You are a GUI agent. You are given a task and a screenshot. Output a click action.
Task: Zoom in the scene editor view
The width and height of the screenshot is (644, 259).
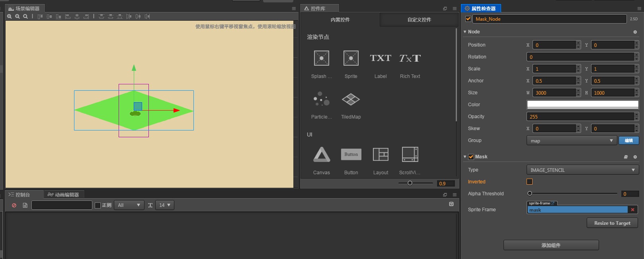(x=10, y=16)
